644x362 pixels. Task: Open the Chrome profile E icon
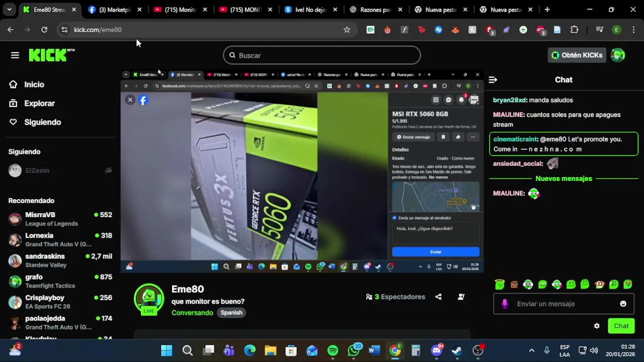(x=616, y=30)
